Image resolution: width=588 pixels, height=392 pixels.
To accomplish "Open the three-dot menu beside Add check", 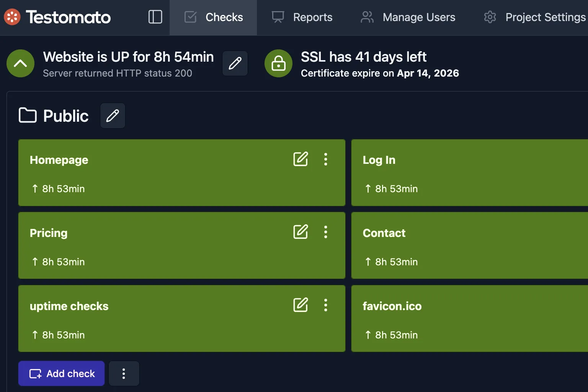I will coord(124,373).
